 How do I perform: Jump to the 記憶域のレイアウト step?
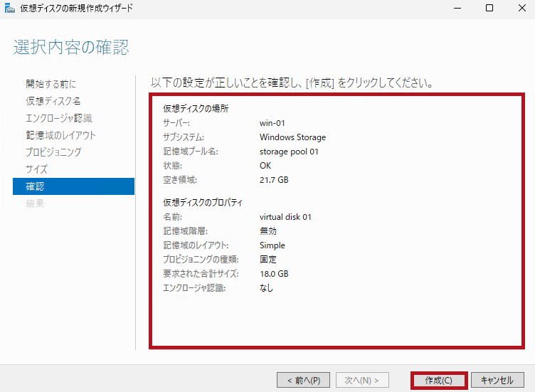pos(61,135)
